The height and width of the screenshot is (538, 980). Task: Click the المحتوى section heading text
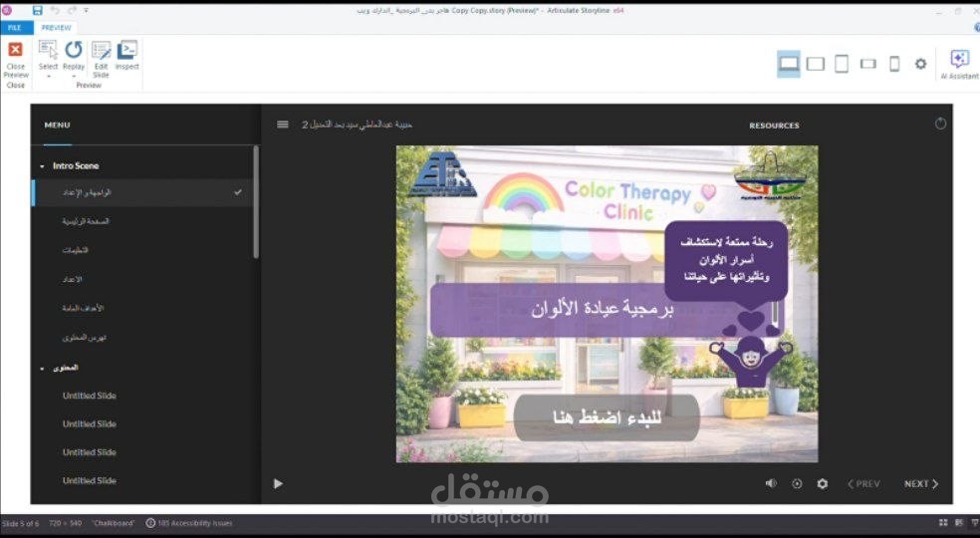coord(66,368)
